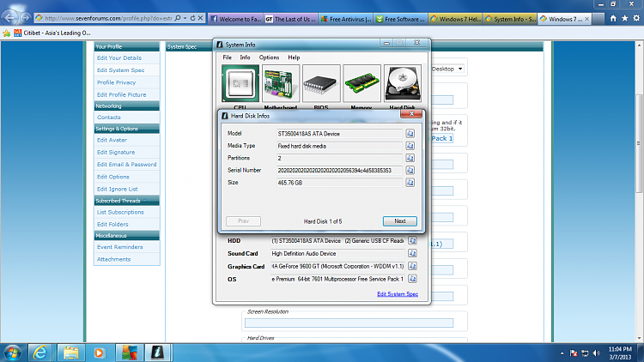Open the File menu in System Info

click(x=228, y=57)
